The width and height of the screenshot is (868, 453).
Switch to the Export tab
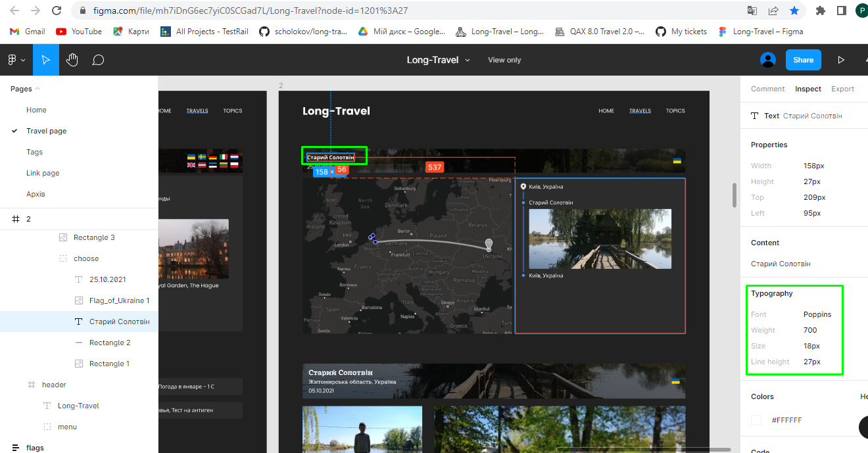[x=842, y=89]
